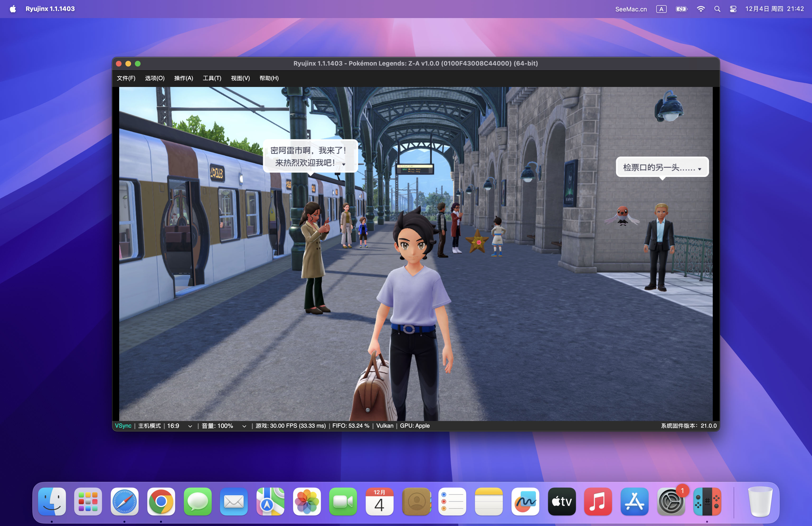Screen dimensions: 812x526
Task: Click the date and time in menu bar
Action: pyautogui.click(x=774, y=9)
